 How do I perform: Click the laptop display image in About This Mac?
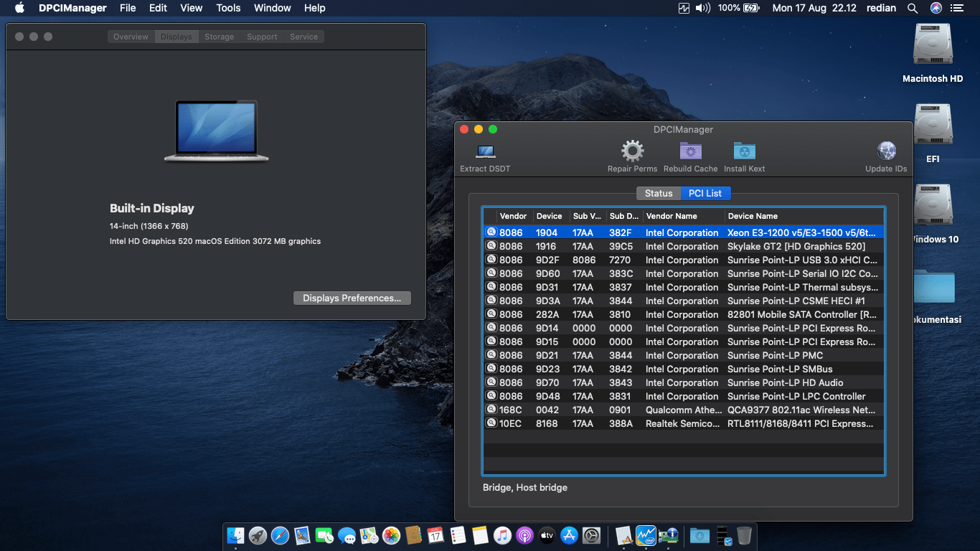point(216,131)
